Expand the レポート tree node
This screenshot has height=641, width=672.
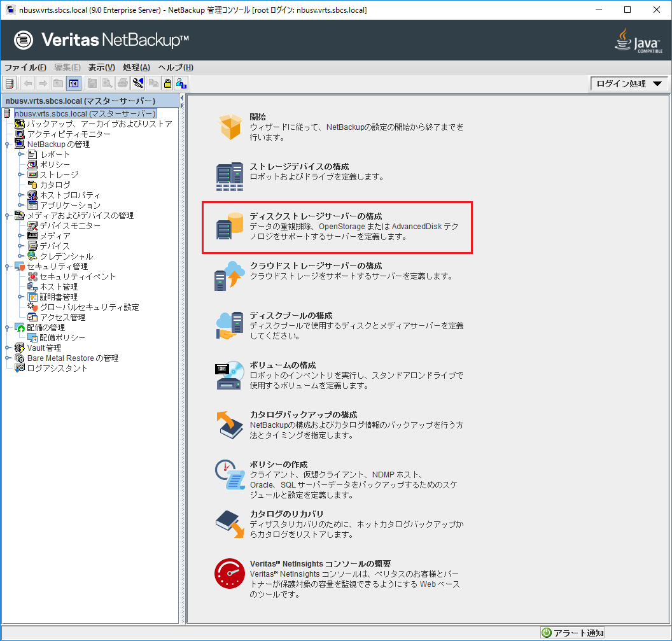tap(20, 154)
